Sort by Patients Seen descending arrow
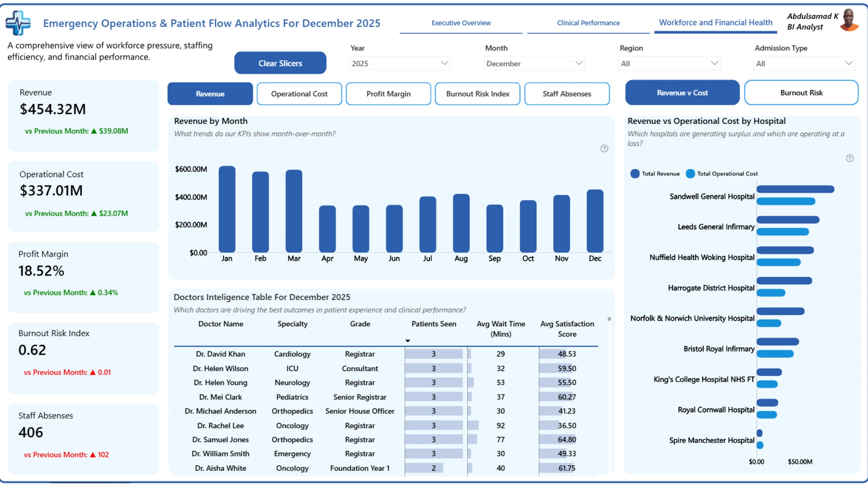Viewport: 868px width, 488px height. point(407,341)
